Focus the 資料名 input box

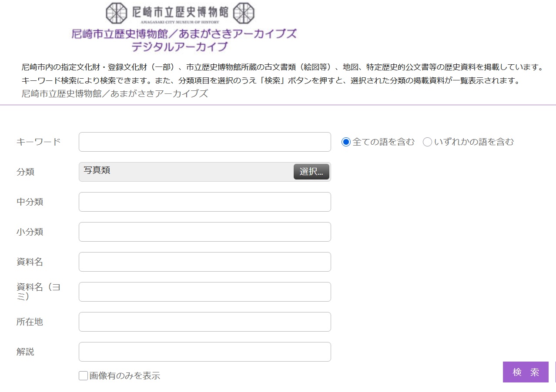pos(204,262)
